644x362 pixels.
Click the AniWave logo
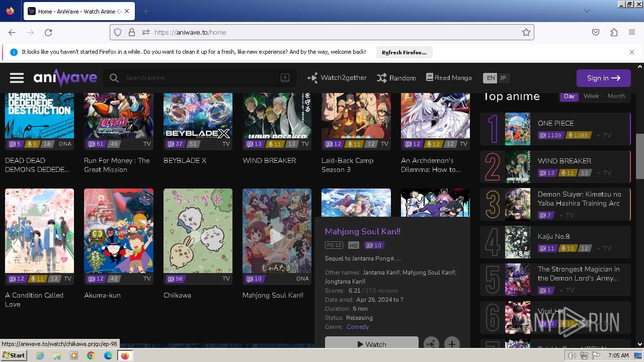point(65,78)
